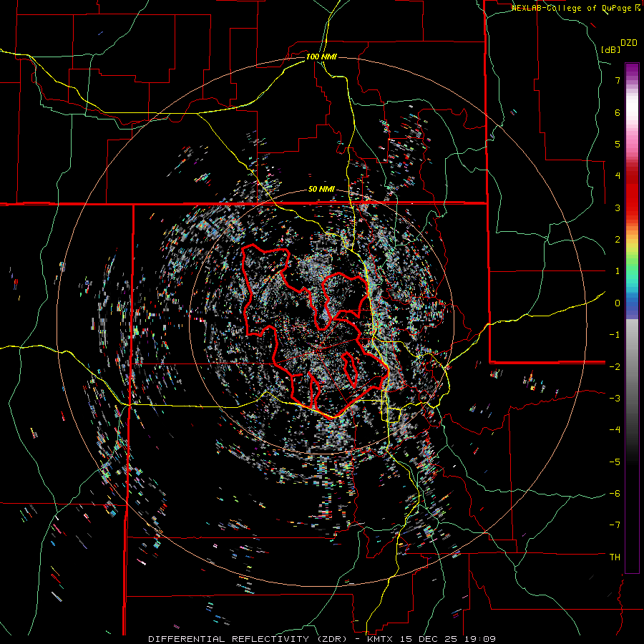Click the "100 NMI" range ring label
644x644 pixels.
pos(321,57)
